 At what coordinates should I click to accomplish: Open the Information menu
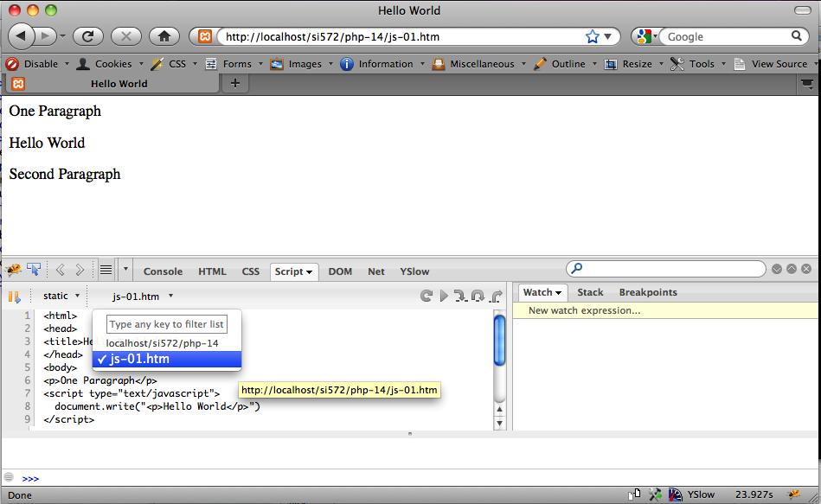pos(382,64)
